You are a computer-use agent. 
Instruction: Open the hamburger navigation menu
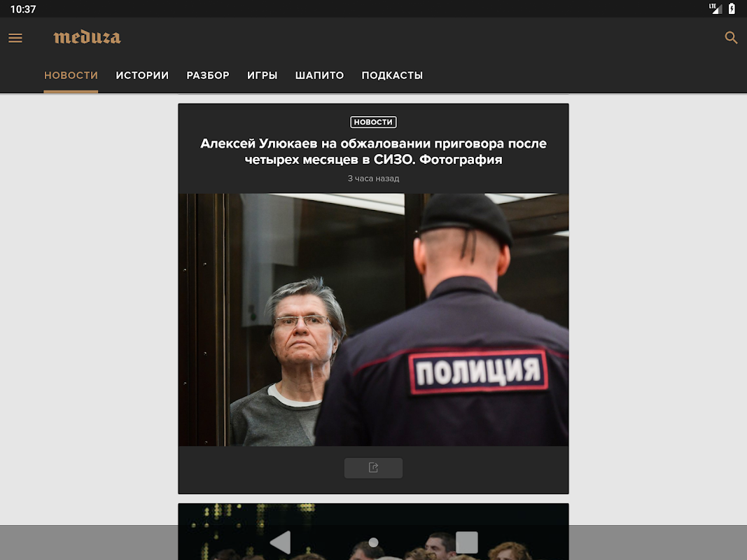(15, 38)
